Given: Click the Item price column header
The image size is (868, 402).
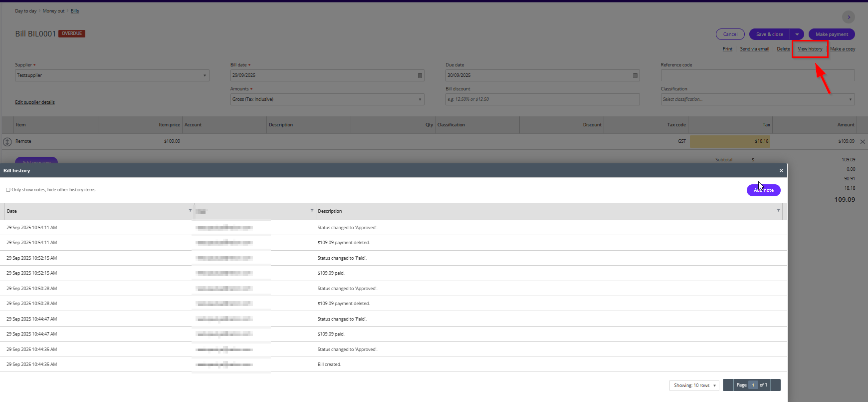Looking at the screenshot, I should [169, 125].
